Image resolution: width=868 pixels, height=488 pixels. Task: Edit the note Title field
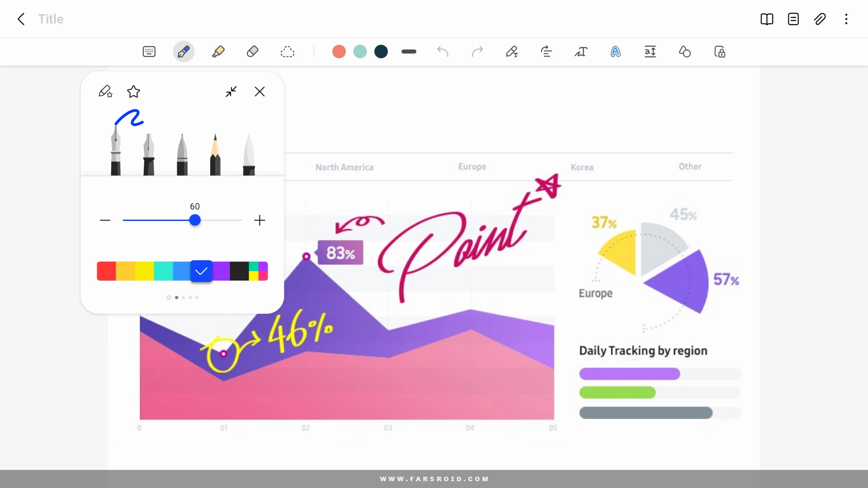click(51, 19)
